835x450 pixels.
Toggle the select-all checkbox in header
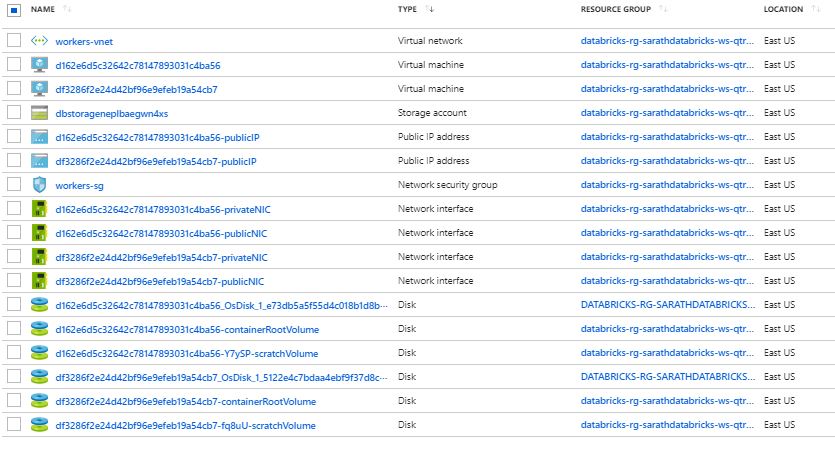coord(14,10)
